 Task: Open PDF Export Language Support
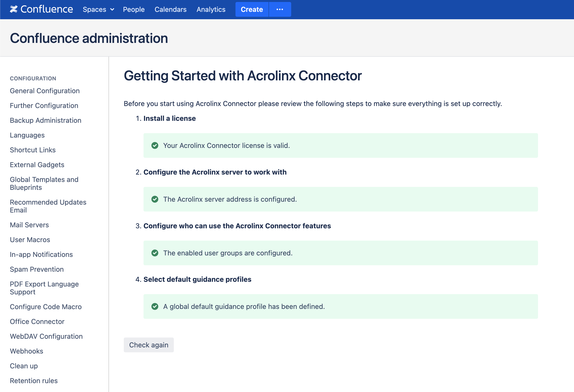point(44,288)
